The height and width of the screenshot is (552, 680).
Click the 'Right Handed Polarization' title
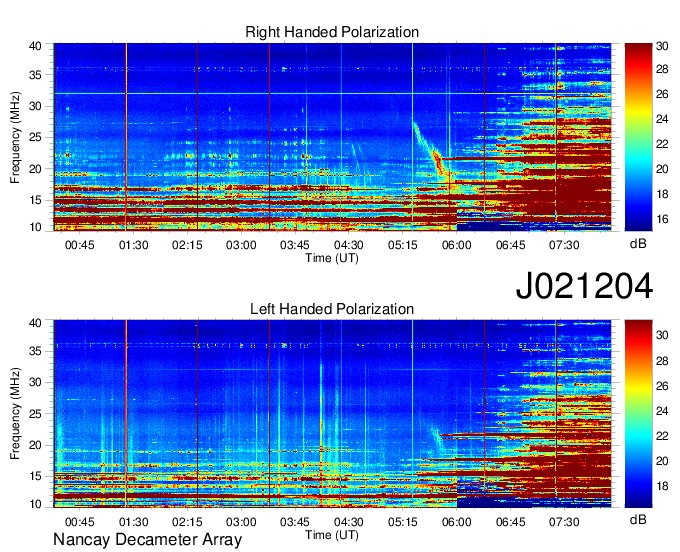(332, 32)
